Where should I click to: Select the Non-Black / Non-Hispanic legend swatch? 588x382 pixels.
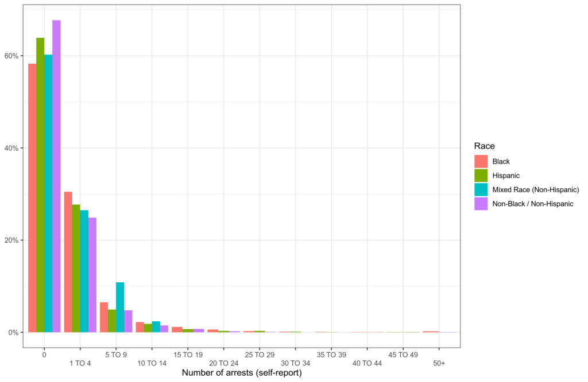481,204
